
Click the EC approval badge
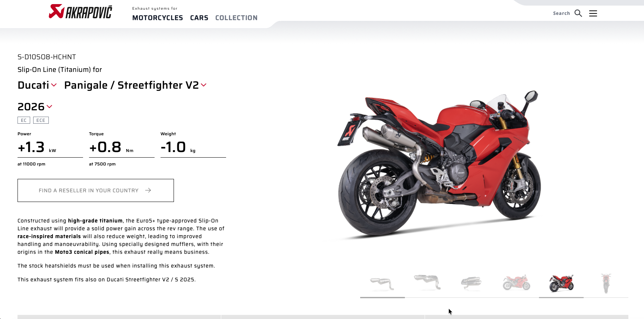24,120
